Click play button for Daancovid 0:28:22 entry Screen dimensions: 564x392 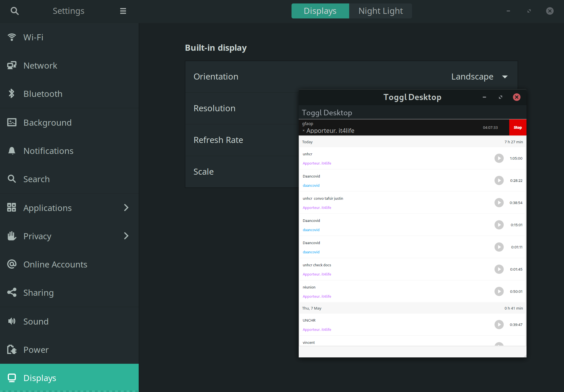(x=499, y=180)
